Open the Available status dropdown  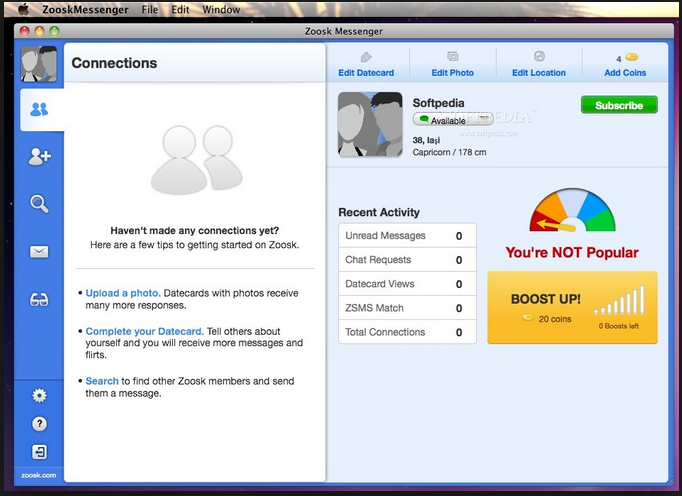[x=453, y=119]
